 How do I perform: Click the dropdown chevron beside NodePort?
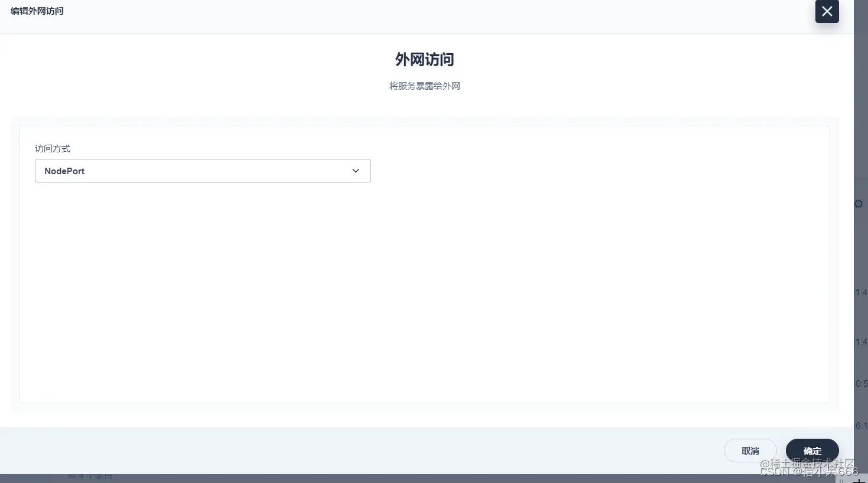tap(356, 171)
